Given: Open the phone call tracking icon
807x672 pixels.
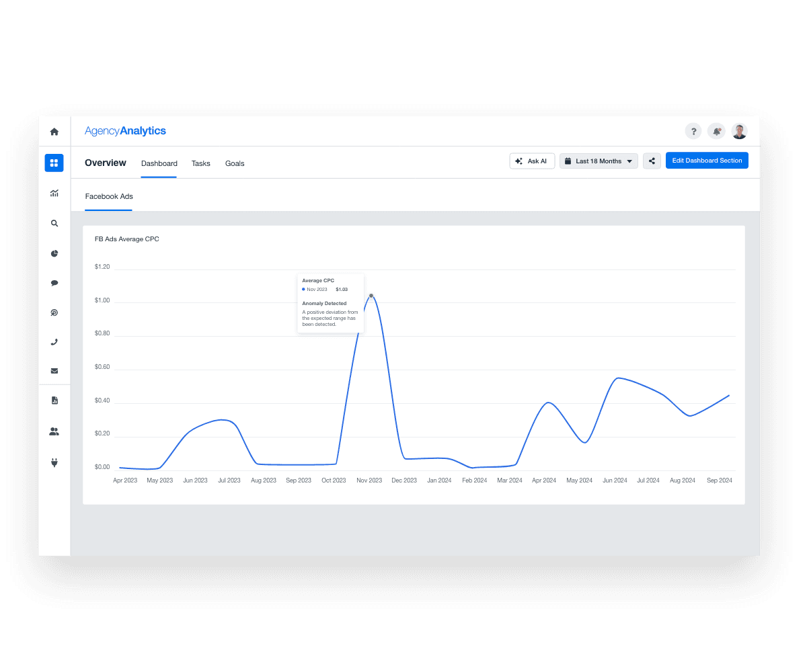Looking at the screenshot, I should [54, 342].
